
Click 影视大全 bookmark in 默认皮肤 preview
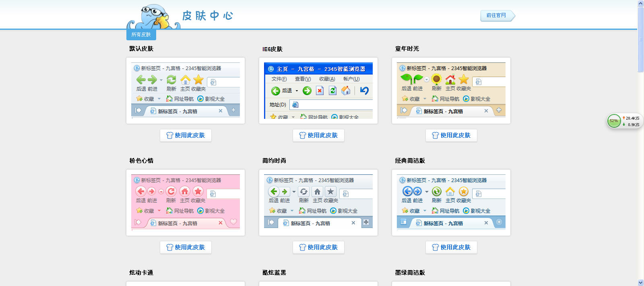pyautogui.click(x=211, y=99)
